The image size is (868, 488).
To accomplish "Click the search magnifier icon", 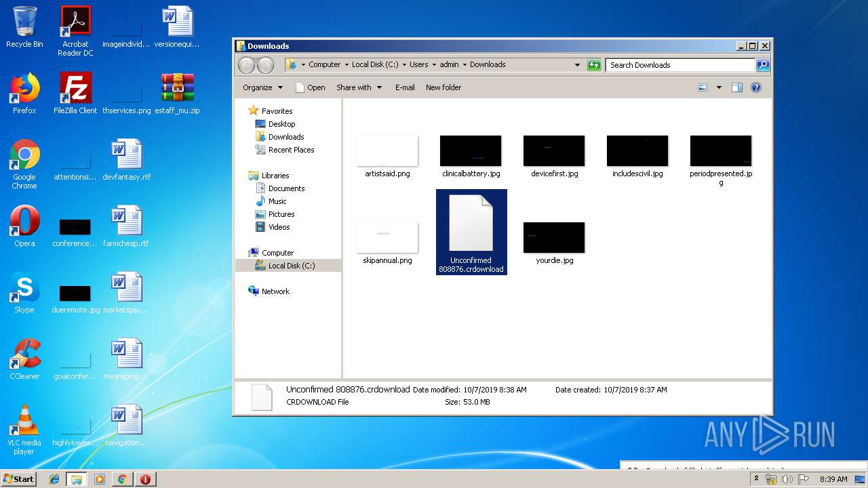I will (763, 65).
